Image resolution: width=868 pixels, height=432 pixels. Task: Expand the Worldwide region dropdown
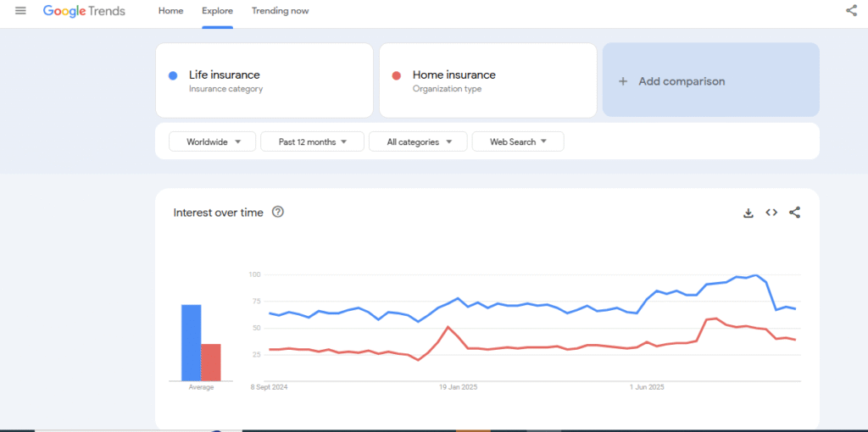212,142
